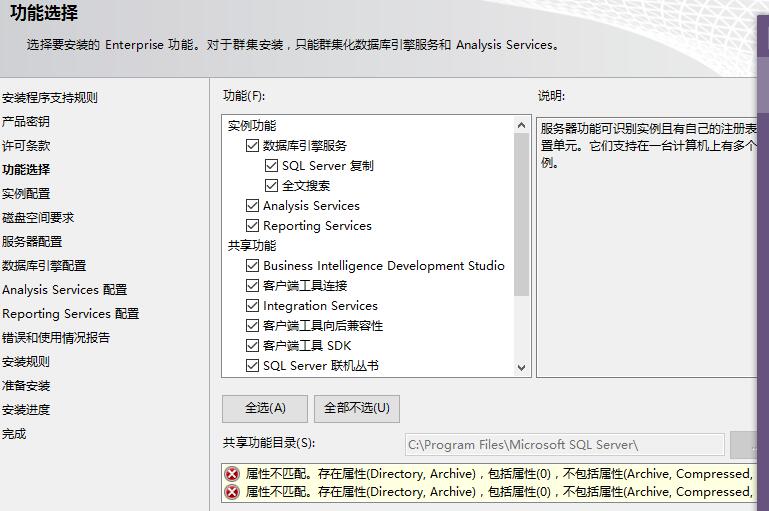769x511 pixels.
Task: Toggle 客户端工具连接 checkbox
Action: pyautogui.click(x=252, y=285)
